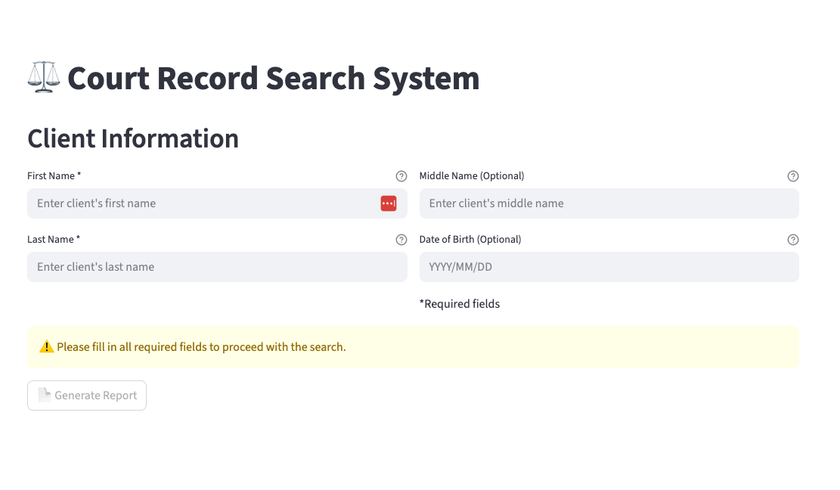Show help for the Last Name field
The height and width of the screenshot is (490, 840).
coord(401,240)
